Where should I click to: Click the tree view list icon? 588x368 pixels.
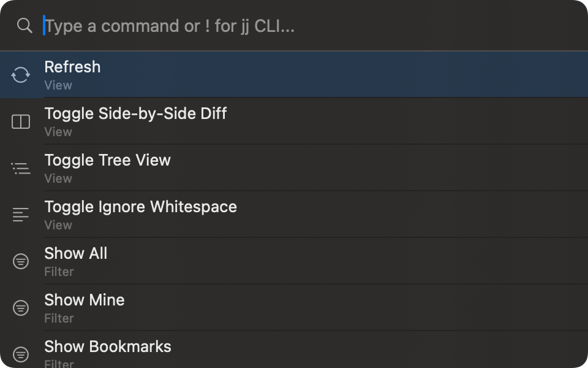point(21,167)
